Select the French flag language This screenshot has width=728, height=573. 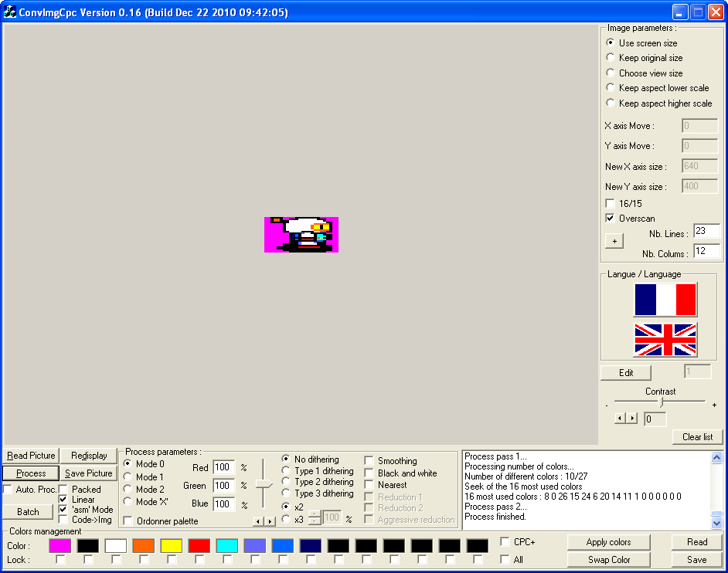(665, 300)
